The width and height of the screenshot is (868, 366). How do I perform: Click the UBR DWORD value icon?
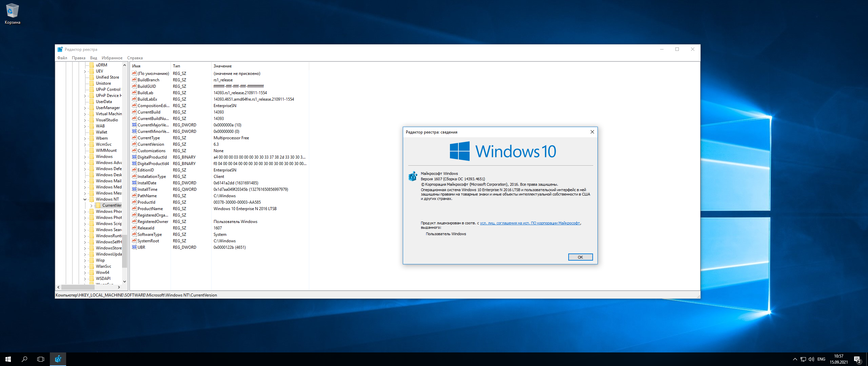[134, 247]
